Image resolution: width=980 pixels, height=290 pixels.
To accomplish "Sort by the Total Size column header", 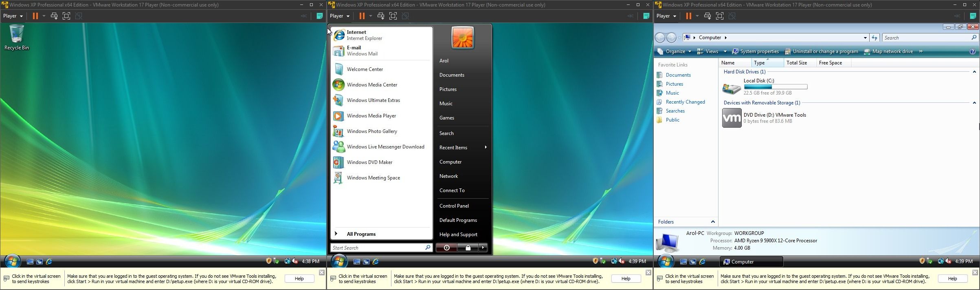I will click(x=800, y=63).
